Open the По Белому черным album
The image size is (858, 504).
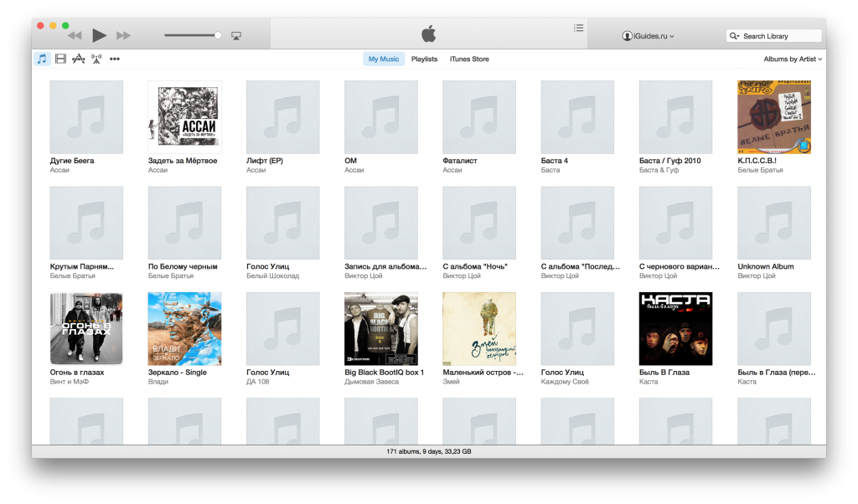click(184, 223)
